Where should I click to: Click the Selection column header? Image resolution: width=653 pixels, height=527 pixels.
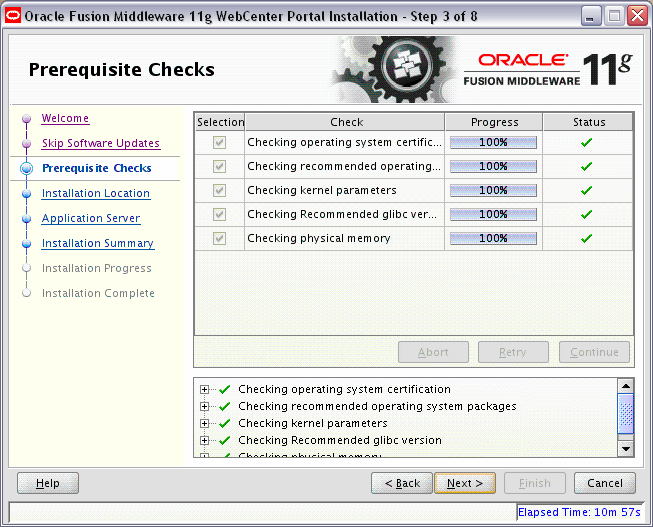click(x=220, y=122)
